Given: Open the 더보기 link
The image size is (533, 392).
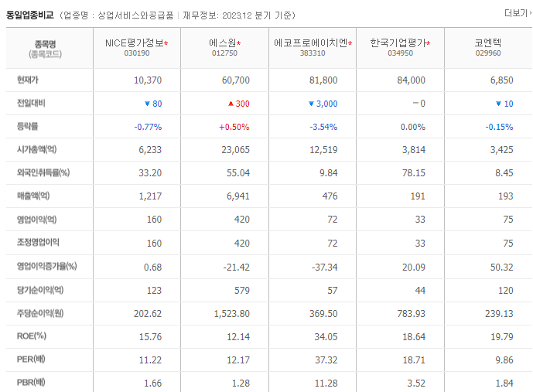Looking at the screenshot, I should tap(518, 13).
